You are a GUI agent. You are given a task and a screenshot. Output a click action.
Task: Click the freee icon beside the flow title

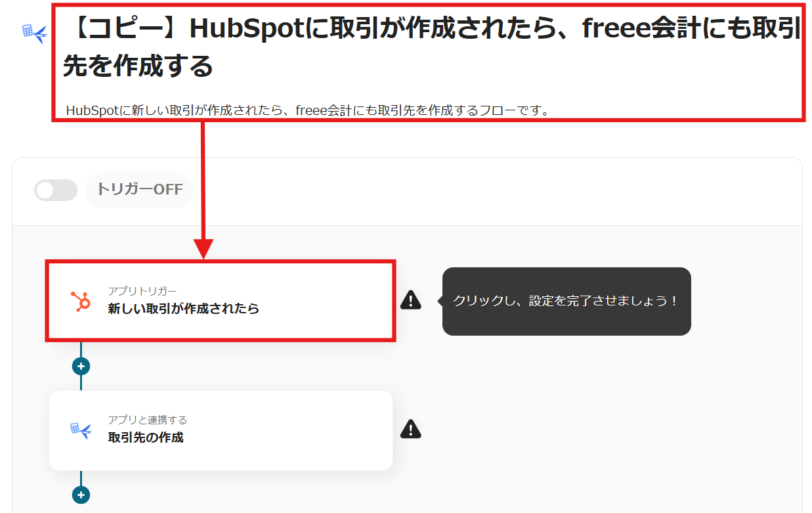tap(34, 33)
